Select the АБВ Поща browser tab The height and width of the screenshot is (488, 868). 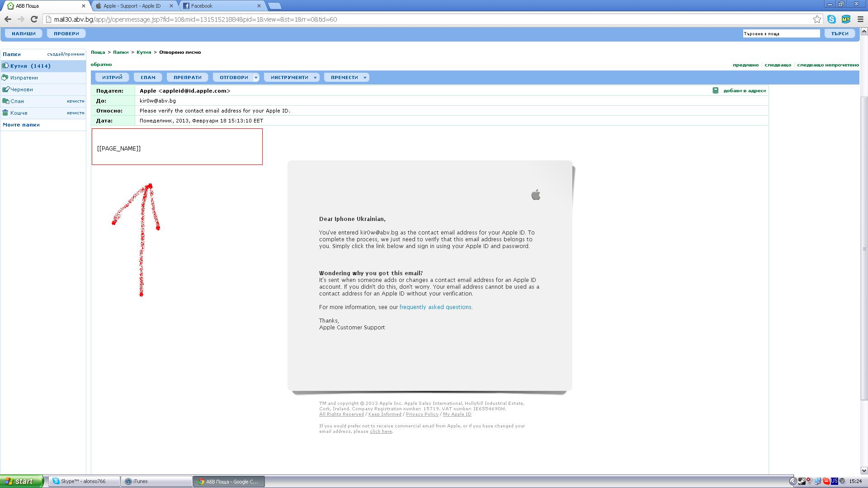[45, 6]
